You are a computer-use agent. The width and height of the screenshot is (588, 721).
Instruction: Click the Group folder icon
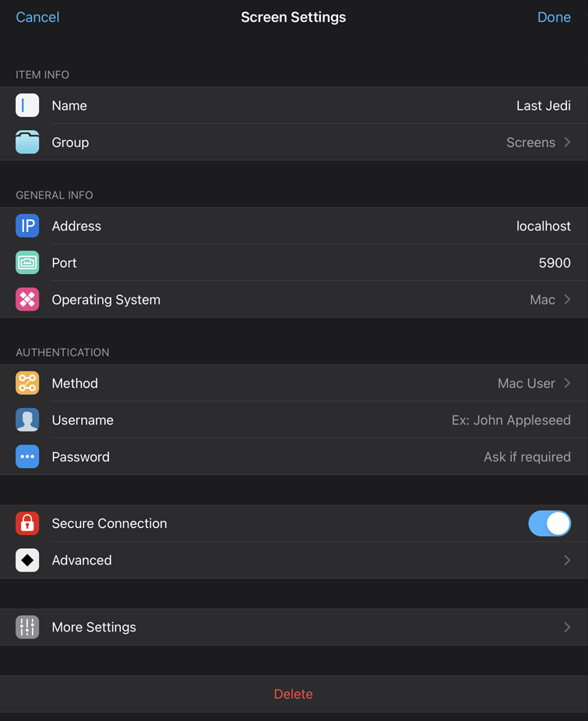[x=27, y=142]
